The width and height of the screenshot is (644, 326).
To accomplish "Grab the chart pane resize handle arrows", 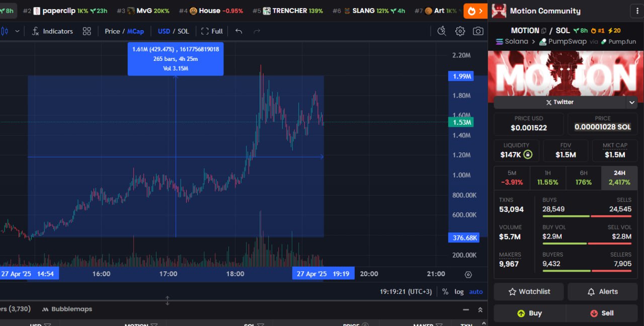I will click(x=168, y=300).
